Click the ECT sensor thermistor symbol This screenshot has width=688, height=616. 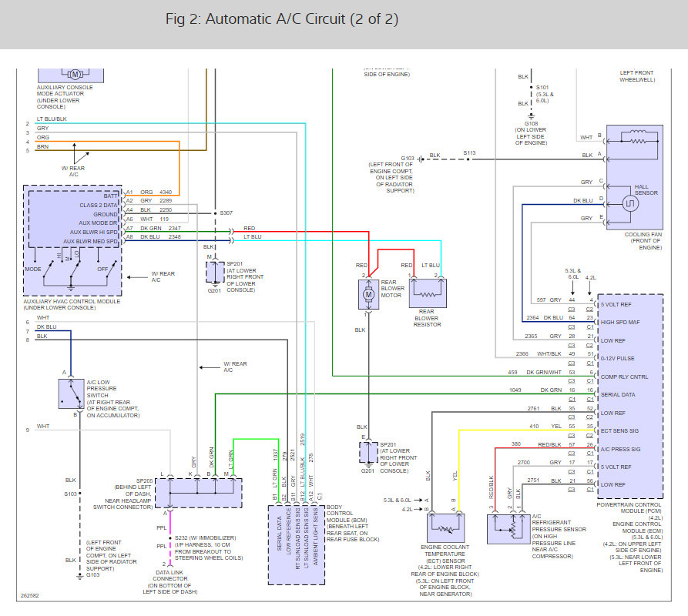[x=446, y=528]
